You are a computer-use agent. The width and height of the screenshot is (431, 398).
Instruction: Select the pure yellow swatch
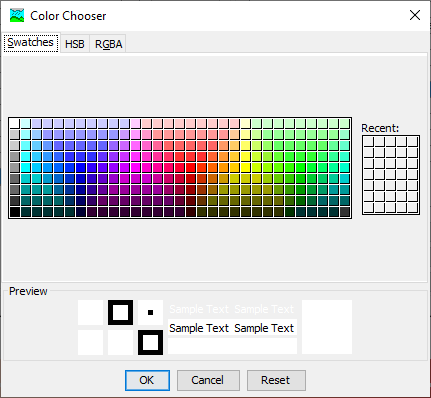[x=245, y=168]
